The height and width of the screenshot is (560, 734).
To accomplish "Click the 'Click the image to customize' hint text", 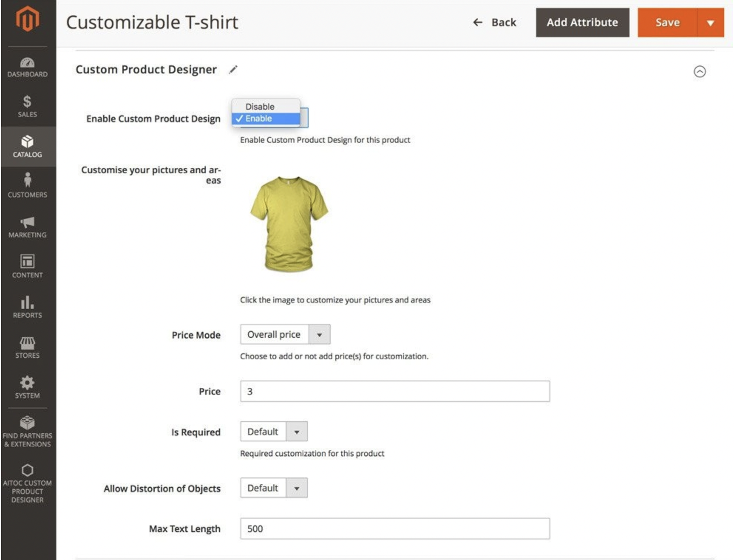I will pyautogui.click(x=335, y=300).
